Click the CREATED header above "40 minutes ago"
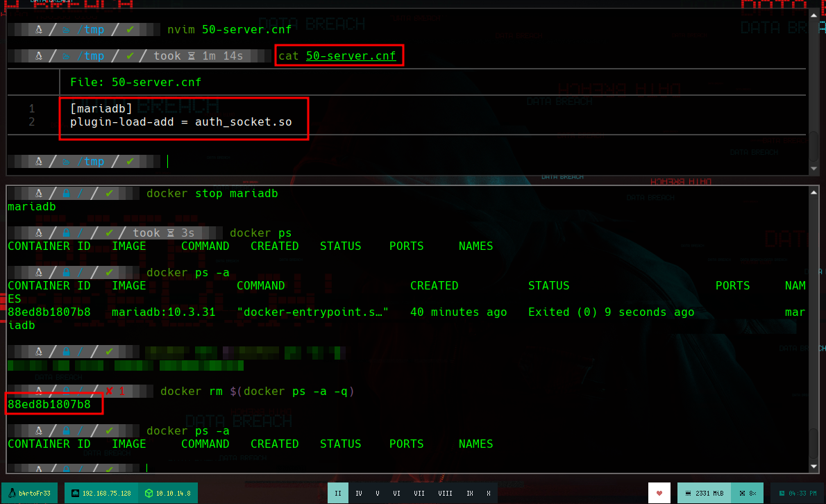The image size is (826, 504). coord(434,285)
